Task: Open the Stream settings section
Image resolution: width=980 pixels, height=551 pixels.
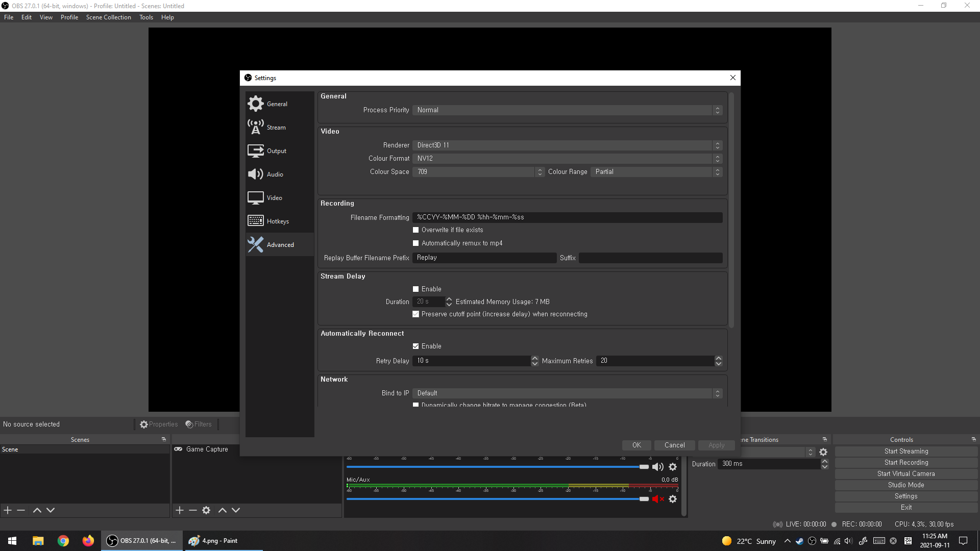Action: 276,128
